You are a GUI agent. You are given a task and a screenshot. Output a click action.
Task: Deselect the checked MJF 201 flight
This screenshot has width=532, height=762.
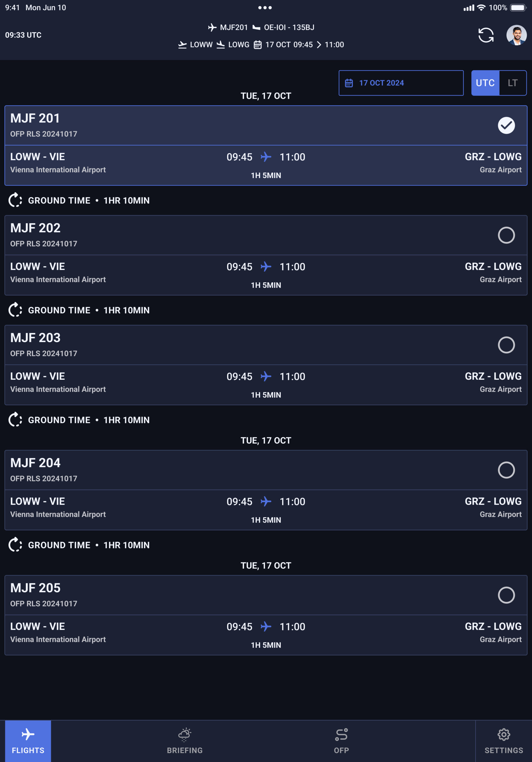pos(506,125)
